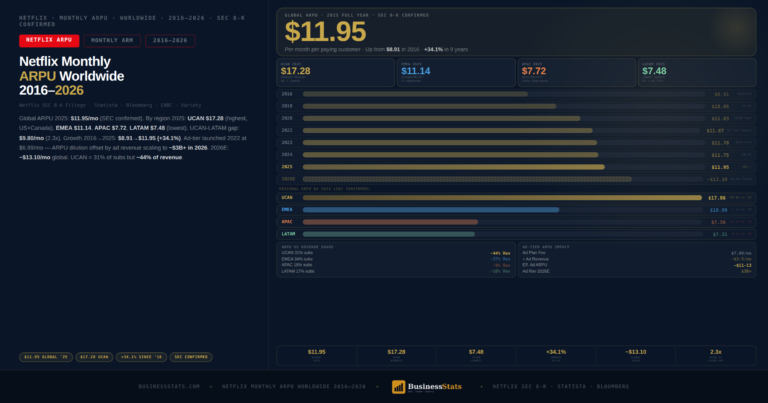Click the orange APAC regional bar
The width and height of the screenshot is (768, 403).
(x=390, y=222)
